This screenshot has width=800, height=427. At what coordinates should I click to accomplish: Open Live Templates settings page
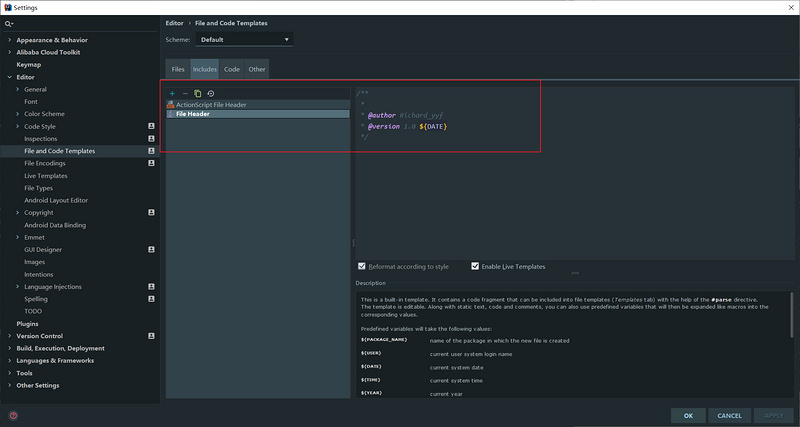tap(46, 176)
